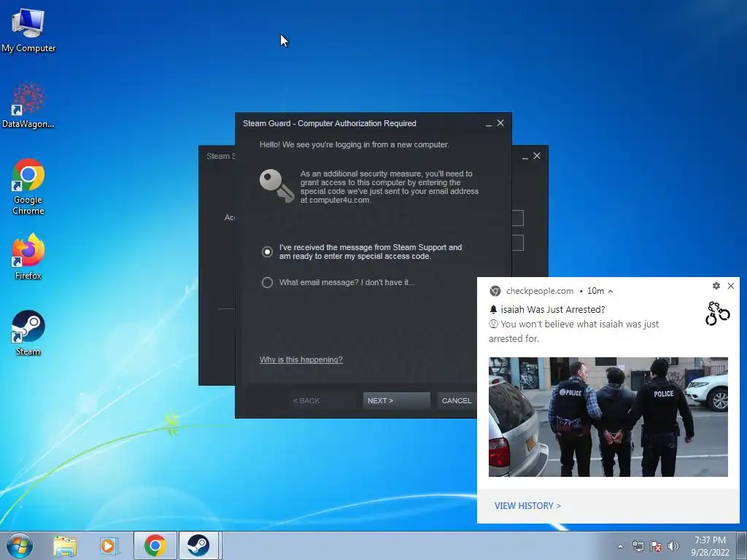Click the upper input field in background Steam window
The image size is (747, 560).
click(518, 218)
